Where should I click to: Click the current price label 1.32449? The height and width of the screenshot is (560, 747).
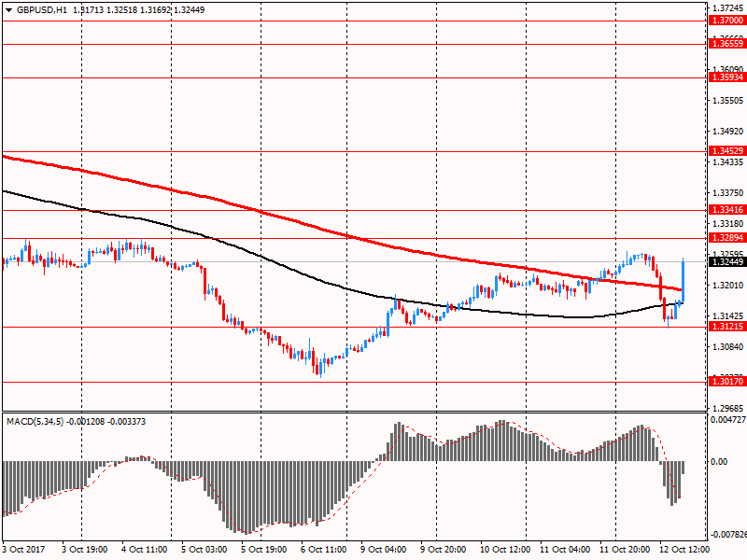point(727,262)
